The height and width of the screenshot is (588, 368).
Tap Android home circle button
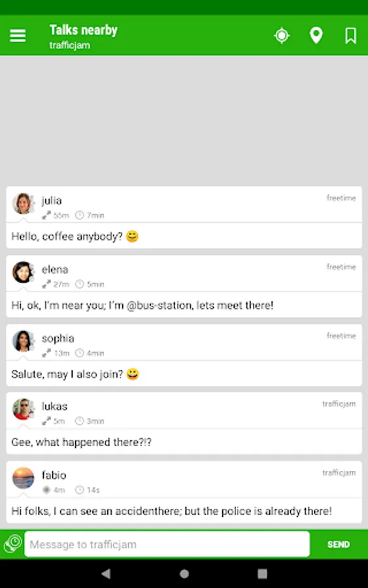pos(184,574)
